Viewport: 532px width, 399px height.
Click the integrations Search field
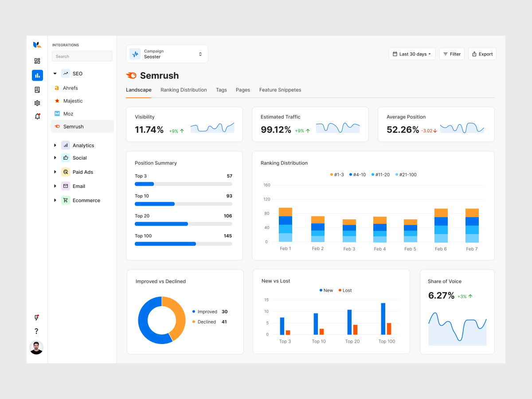[x=82, y=56]
